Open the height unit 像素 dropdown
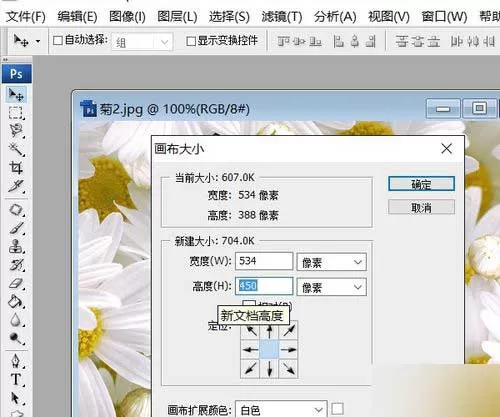 tap(332, 287)
